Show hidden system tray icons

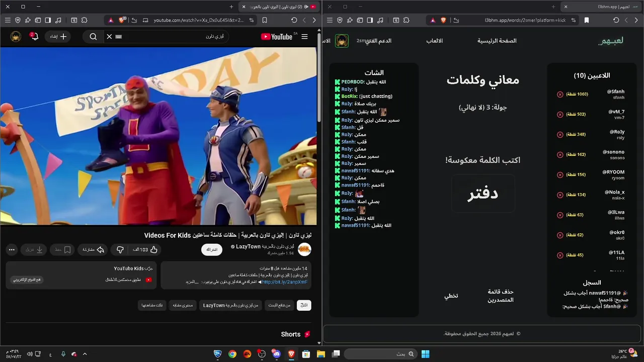point(85,354)
